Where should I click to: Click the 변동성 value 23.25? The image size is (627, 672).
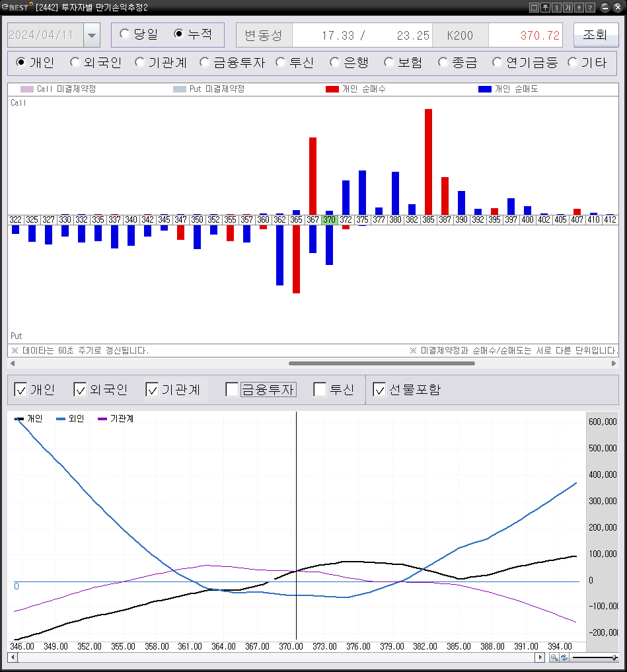[x=413, y=36]
